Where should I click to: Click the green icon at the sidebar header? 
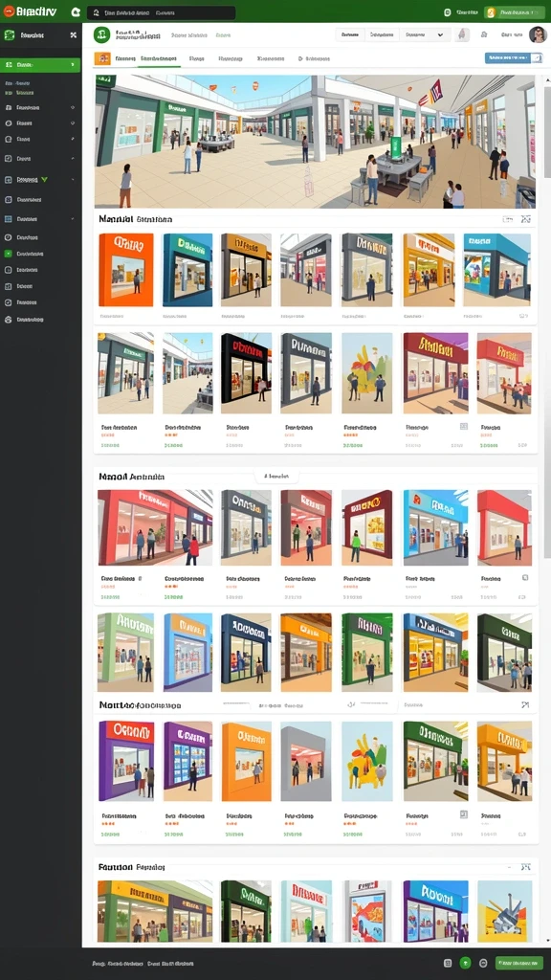click(10, 35)
